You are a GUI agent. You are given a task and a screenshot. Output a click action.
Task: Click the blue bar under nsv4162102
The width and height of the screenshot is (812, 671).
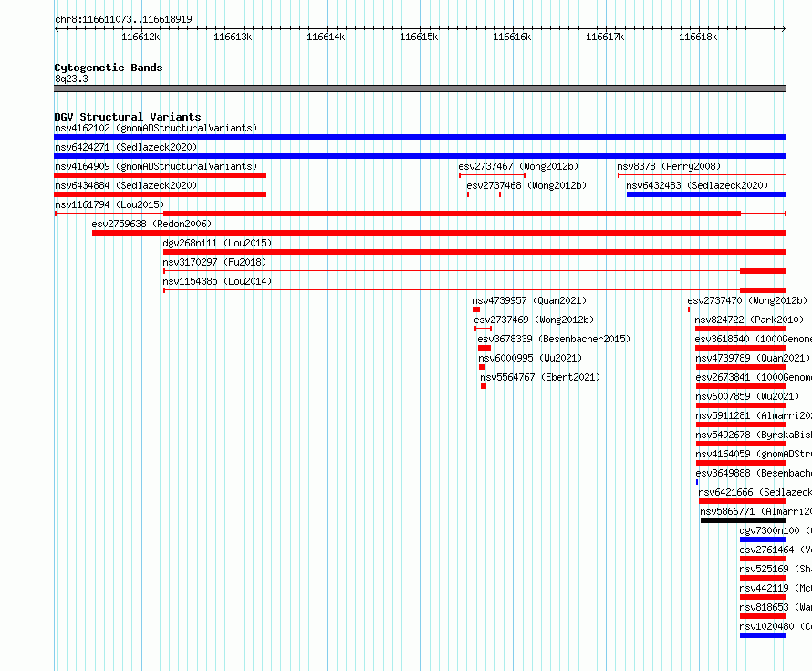click(420, 137)
